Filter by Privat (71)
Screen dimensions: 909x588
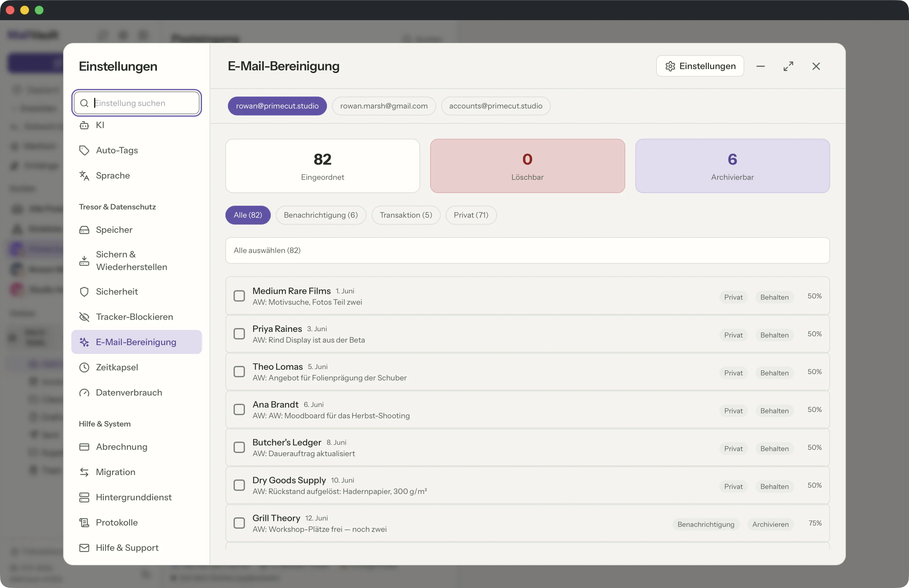click(471, 215)
